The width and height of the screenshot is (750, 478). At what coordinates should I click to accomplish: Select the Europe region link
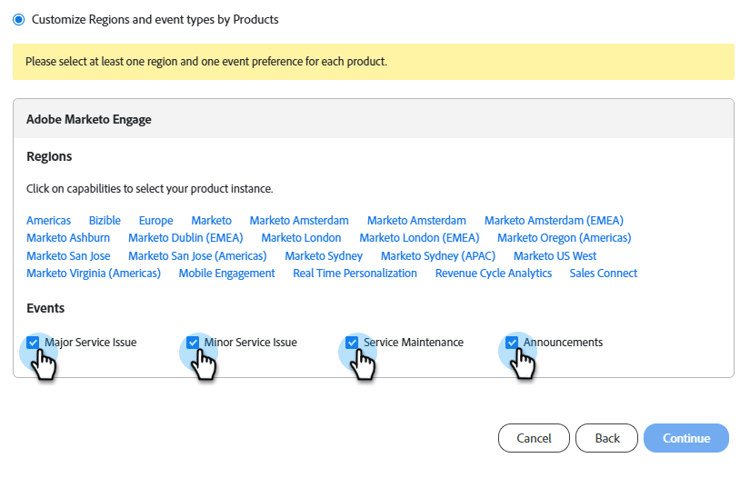[156, 220]
